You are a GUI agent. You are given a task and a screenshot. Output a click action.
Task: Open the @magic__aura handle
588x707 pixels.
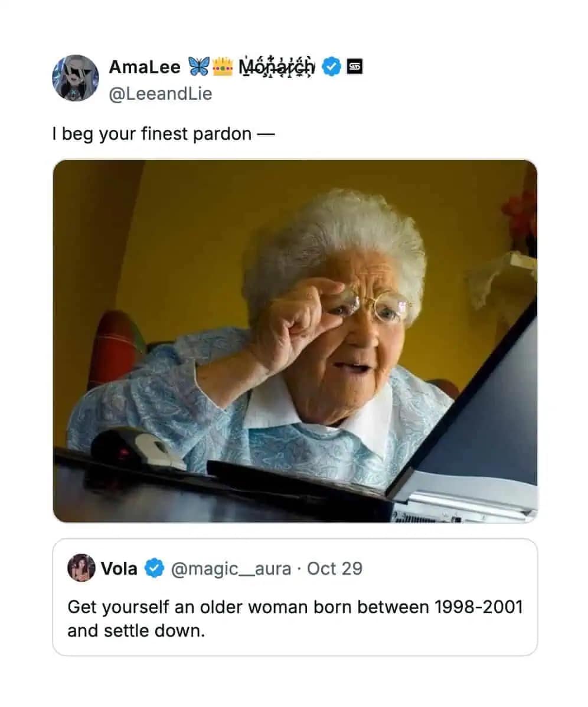tap(231, 568)
